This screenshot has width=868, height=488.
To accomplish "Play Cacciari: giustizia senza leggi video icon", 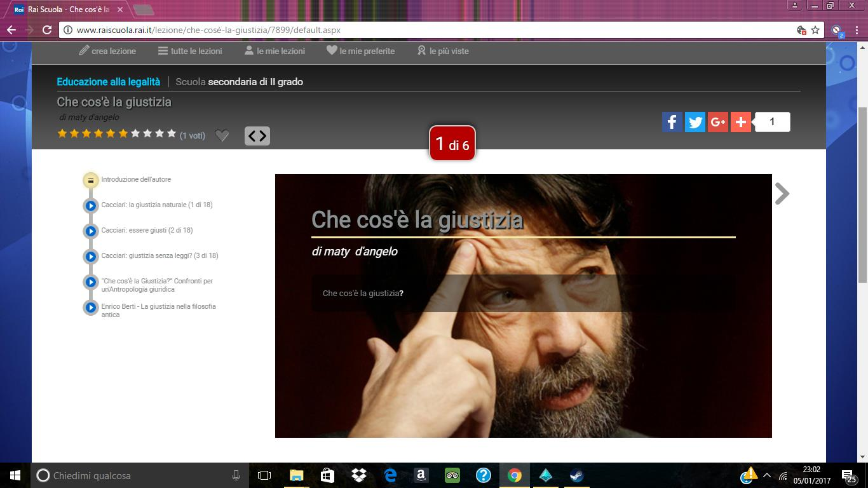I will [x=91, y=257].
